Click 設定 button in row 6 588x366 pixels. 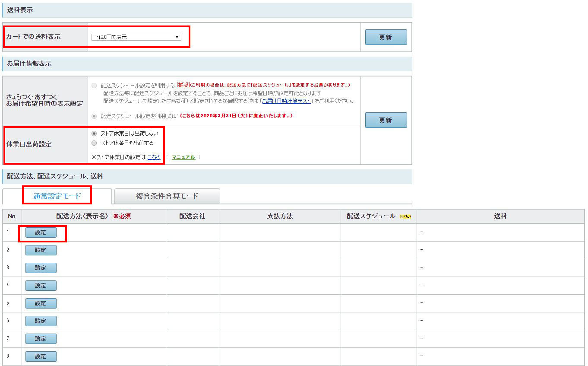[41, 321]
